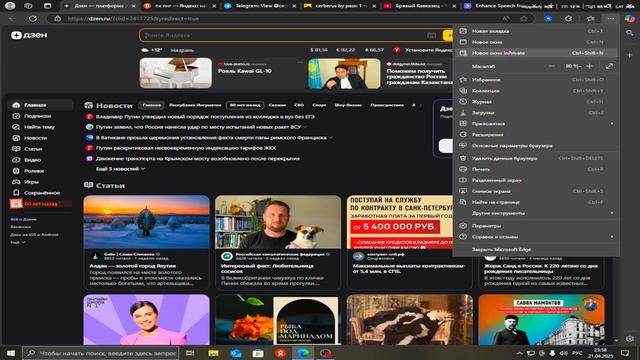The image size is (640, 360).
Task: Choose 'Новое окно' in the Edge menu
Action: (x=536, y=42)
